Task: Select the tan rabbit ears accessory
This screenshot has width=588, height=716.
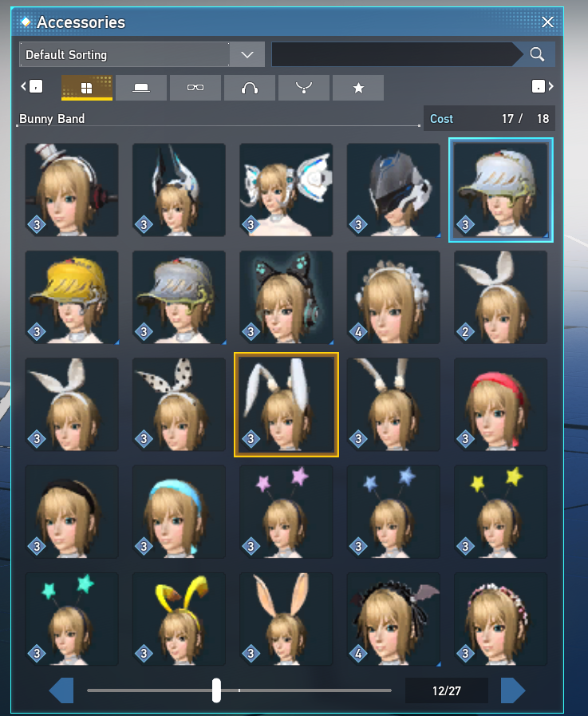Action: (x=286, y=619)
